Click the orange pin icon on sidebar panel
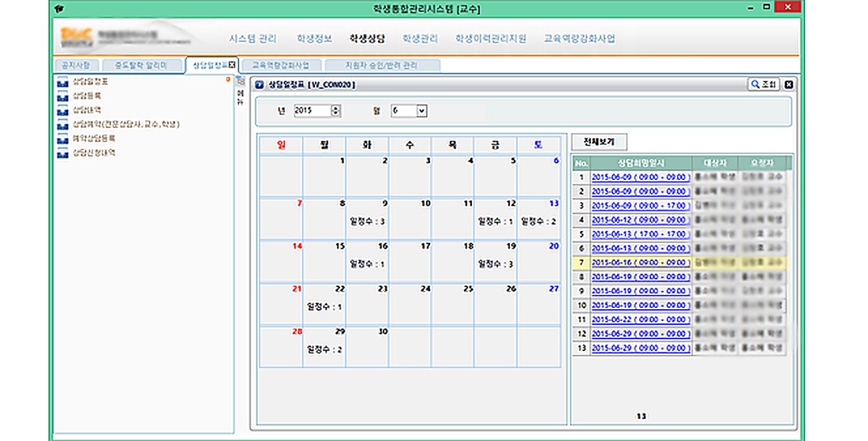Image resolution: width=868 pixels, height=441 pixels. pos(227,80)
